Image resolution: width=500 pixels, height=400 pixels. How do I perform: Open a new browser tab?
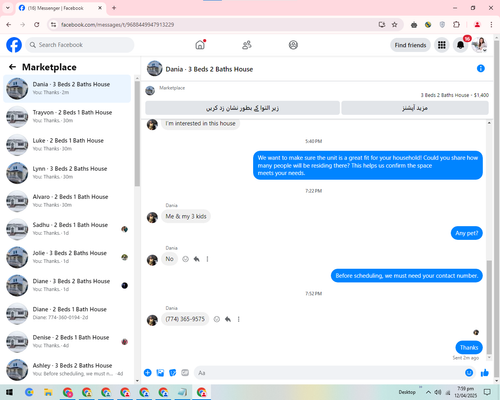click(114, 8)
